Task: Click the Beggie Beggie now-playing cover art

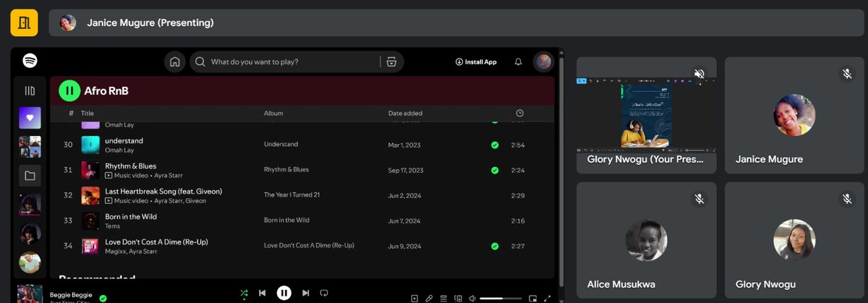Action: (x=30, y=294)
